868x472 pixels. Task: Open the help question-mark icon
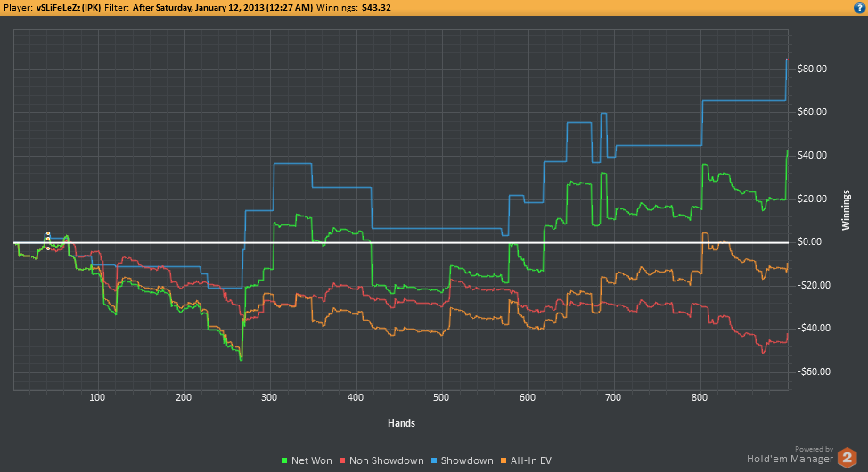coord(860,8)
